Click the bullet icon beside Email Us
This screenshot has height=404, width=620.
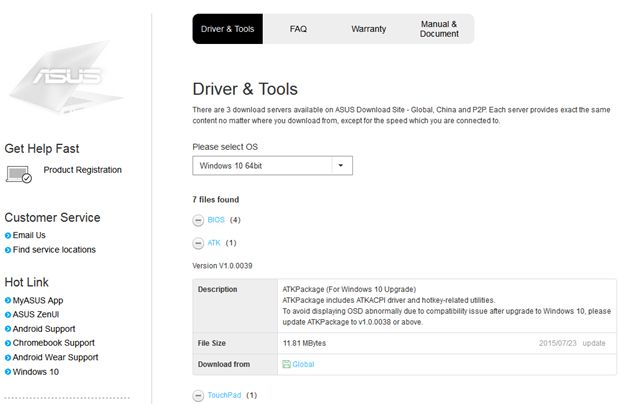(x=8, y=236)
